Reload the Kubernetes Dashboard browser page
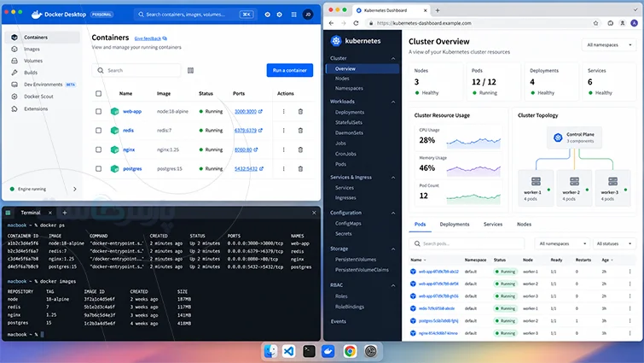 pyautogui.click(x=356, y=23)
